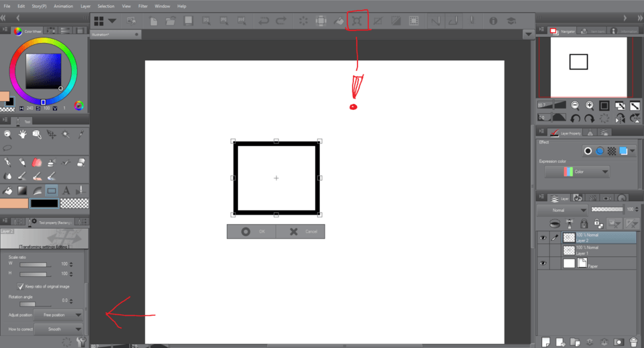Expand the workspace dropdown arrow in command bar
The height and width of the screenshot is (348, 644).
click(x=112, y=21)
